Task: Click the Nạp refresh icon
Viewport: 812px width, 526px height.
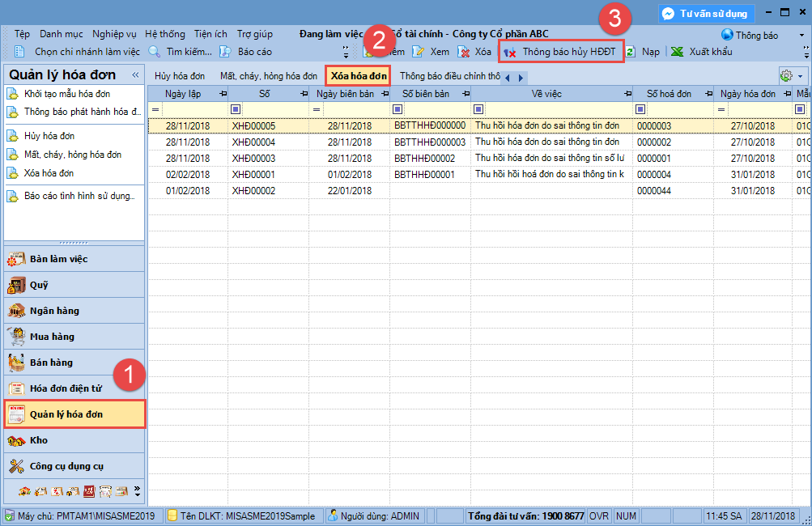Action: (630, 52)
